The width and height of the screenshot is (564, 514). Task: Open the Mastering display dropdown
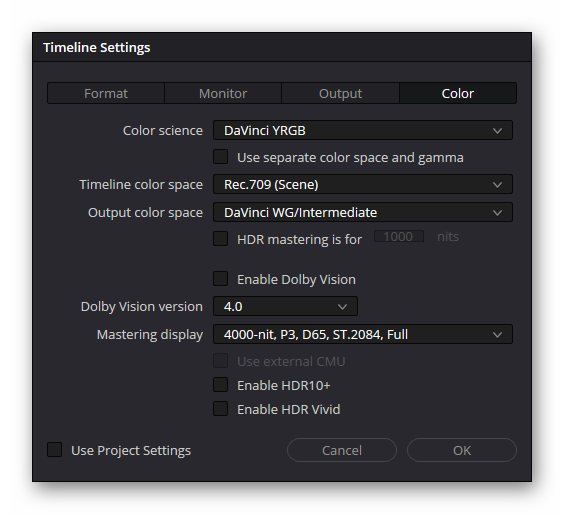(363, 334)
